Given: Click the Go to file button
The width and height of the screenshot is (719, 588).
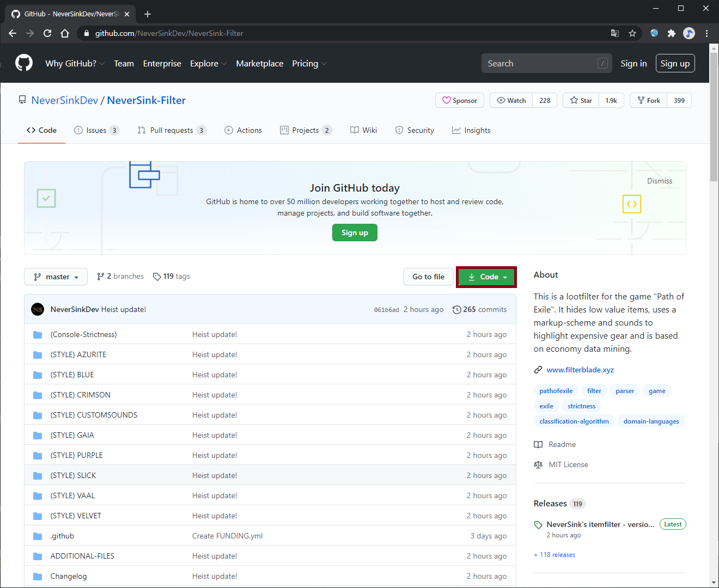Looking at the screenshot, I should 428,277.
